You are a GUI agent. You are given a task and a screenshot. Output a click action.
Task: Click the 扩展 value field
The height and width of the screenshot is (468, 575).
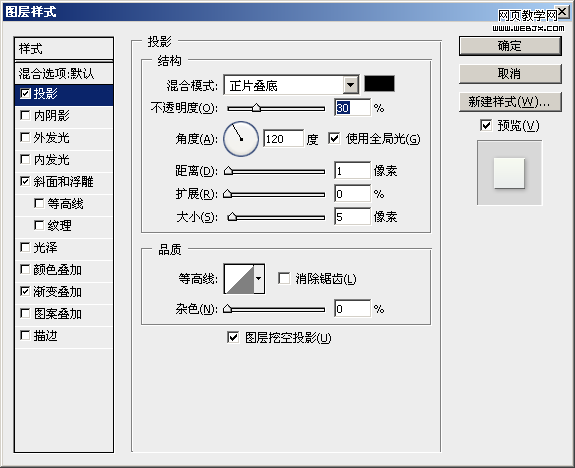(x=352, y=194)
